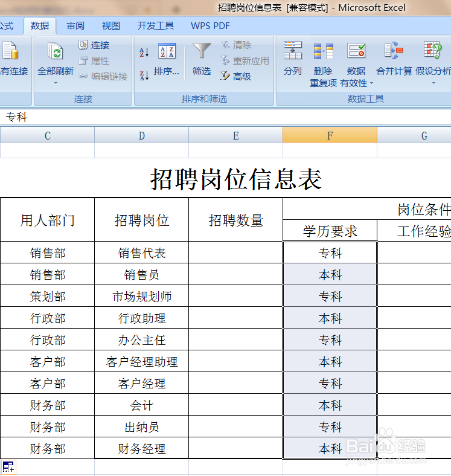Click the 连接 text button

(100, 45)
